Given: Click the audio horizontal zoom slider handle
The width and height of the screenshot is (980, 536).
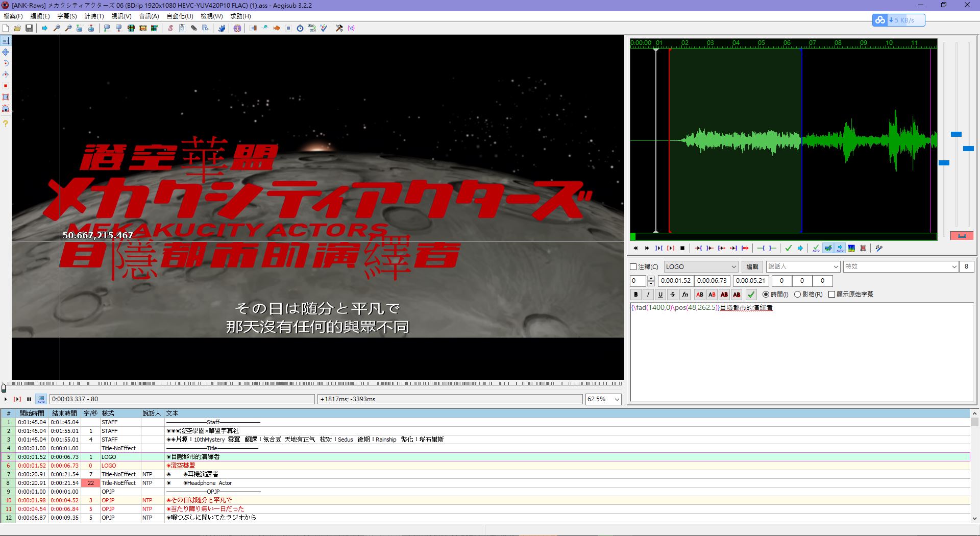Looking at the screenshot, I should pyautogui.click(x=944, y=163).
